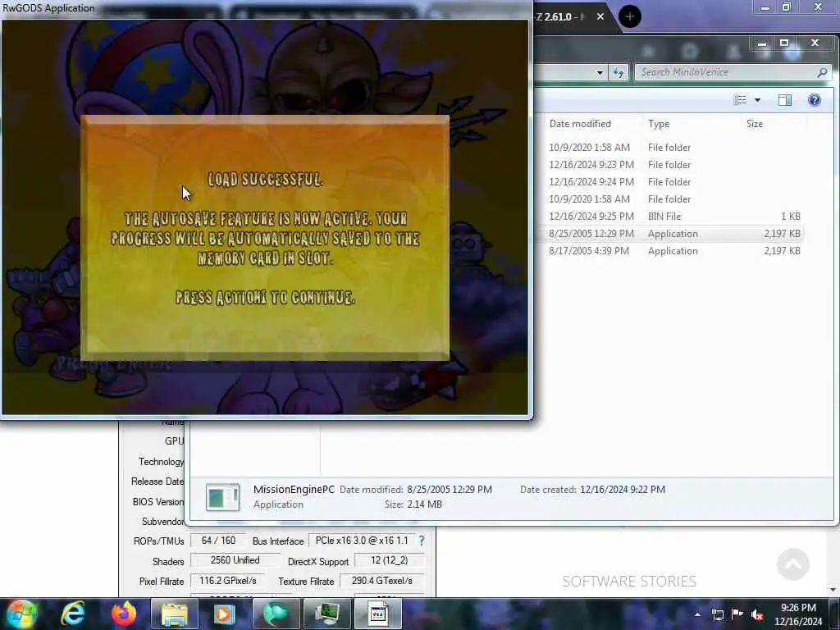Click the RwGODS Application title bar

click(x=267, y=8)
